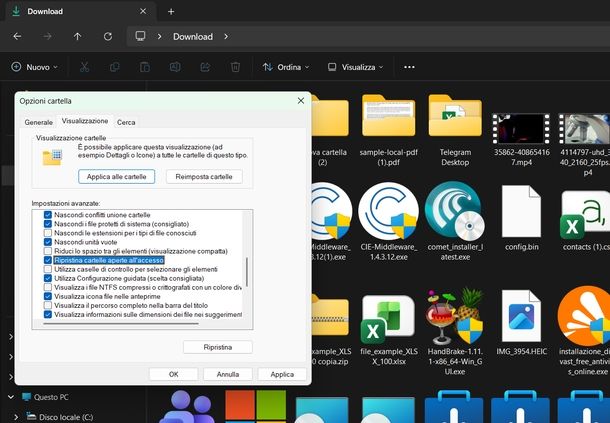610x423 pixels.
Task: Toggle Visualizza icona file nelle anteprime
Action: click(48, 296)
